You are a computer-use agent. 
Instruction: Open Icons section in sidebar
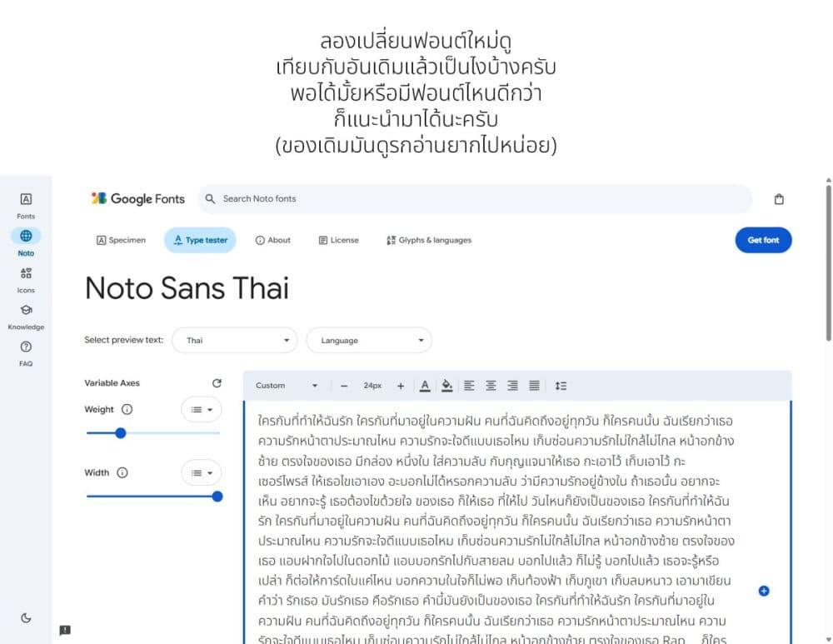pyautogui.click(x=26, y=278)
